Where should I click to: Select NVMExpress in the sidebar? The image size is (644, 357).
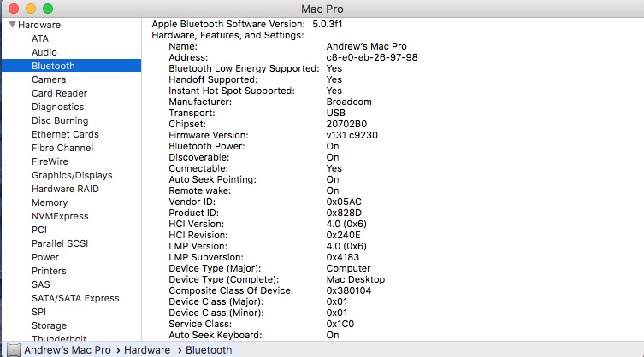[60, 216]
